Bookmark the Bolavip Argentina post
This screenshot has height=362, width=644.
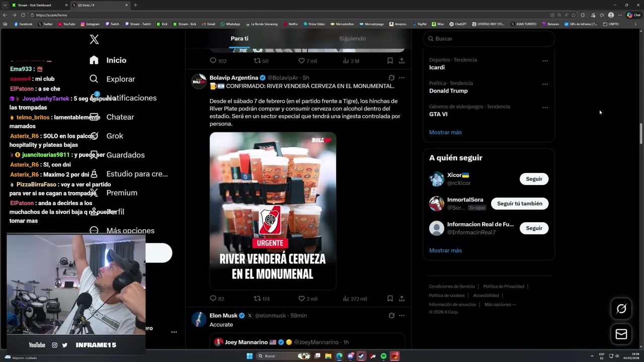click(390, 298)
